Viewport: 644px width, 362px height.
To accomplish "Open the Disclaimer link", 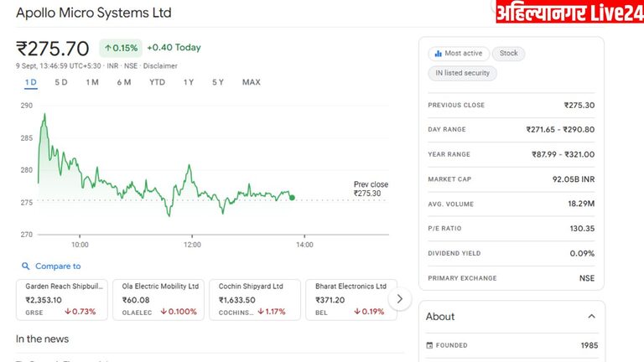I will click(160, 65).
